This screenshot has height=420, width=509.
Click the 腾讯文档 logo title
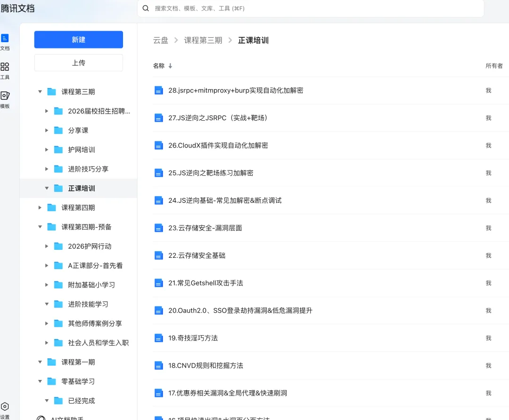[17, 8]
